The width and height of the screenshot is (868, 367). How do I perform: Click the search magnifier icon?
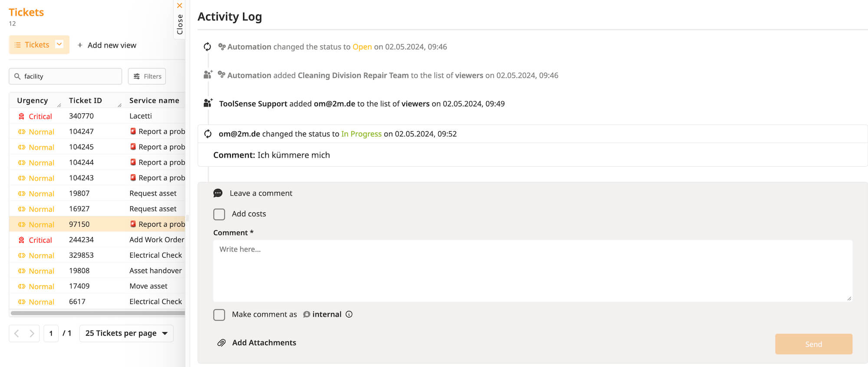(x=17, y=76)
